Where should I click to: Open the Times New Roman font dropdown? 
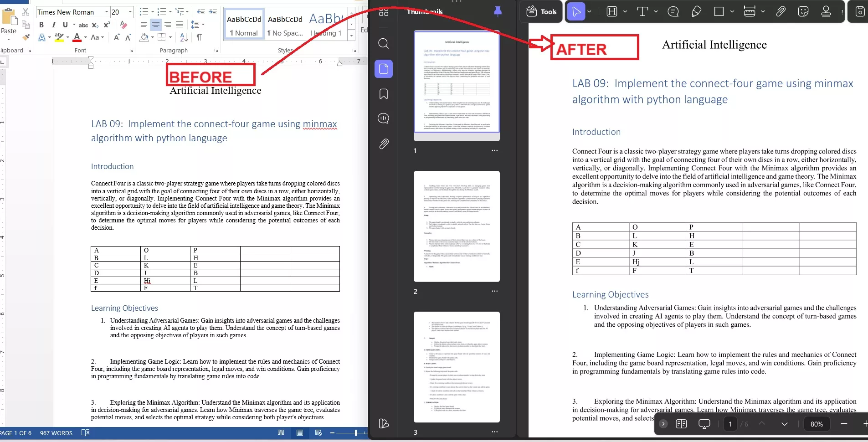pyautogui.click(x=106, y=11)
